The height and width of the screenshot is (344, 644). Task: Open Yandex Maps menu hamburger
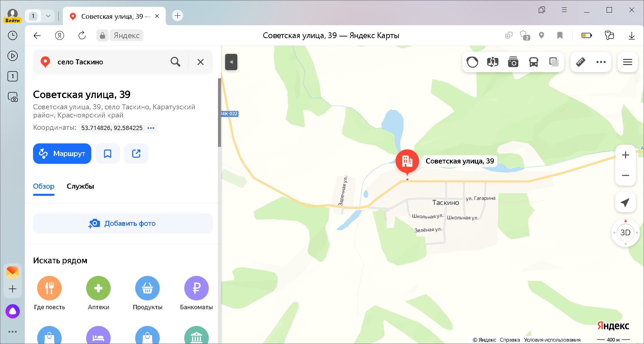[628, 62]
